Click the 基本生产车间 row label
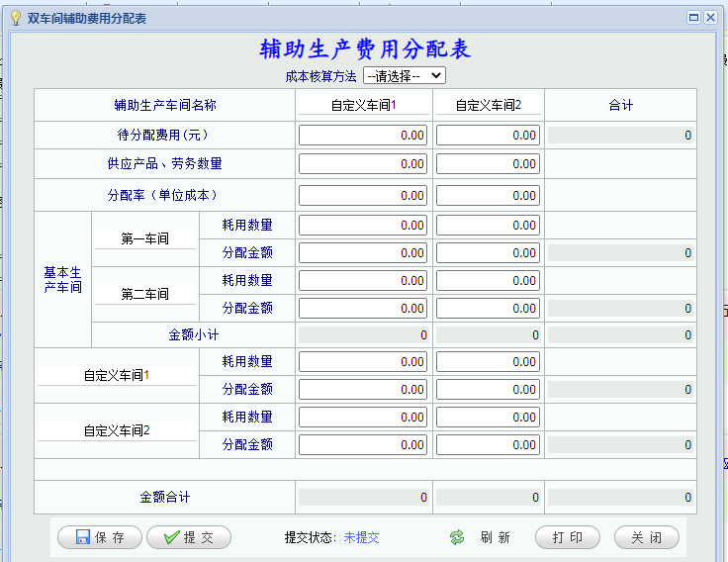The width and height of the screenshot is (728, 562). [62, 280]
